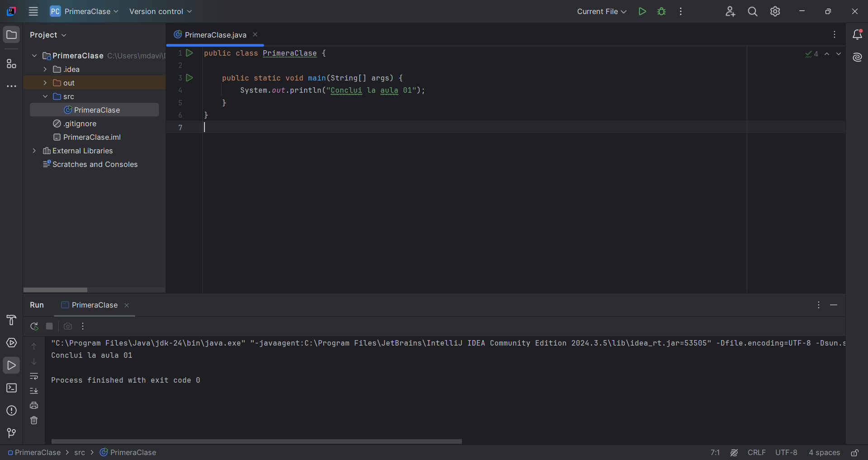Viewport: 868px width, 460px height.
Task: Click the src breadcrumb in navigation bar
Action: (80, 453)
